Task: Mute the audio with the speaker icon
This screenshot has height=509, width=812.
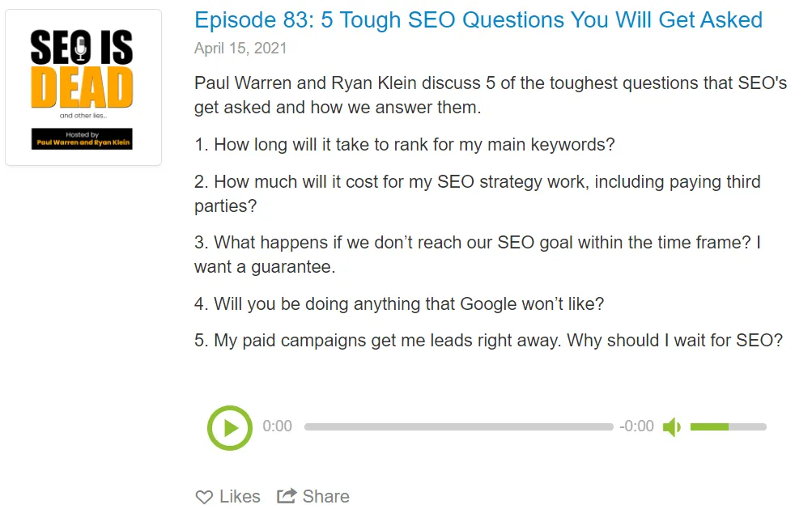Action: [x=671, y=427]
